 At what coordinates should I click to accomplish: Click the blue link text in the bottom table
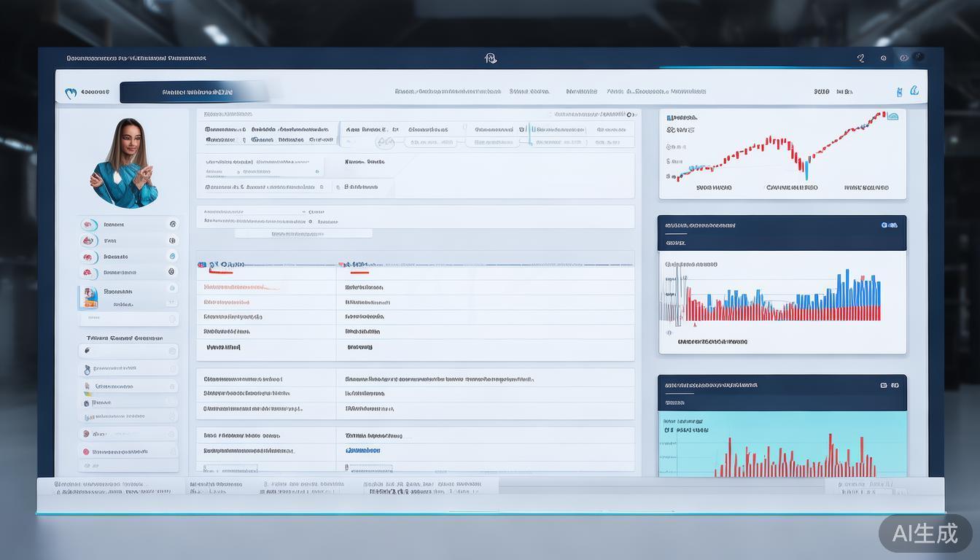362,451
